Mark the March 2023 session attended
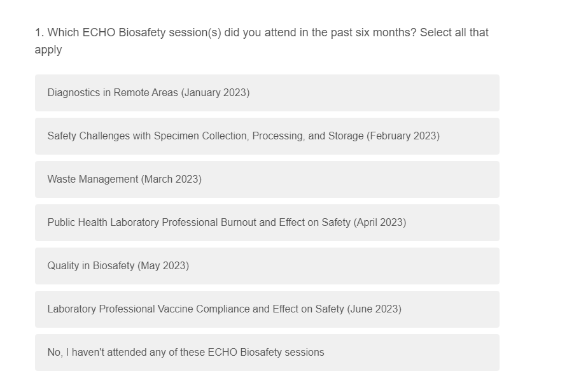This screenshot has height=392, width=567. (124, 179)
